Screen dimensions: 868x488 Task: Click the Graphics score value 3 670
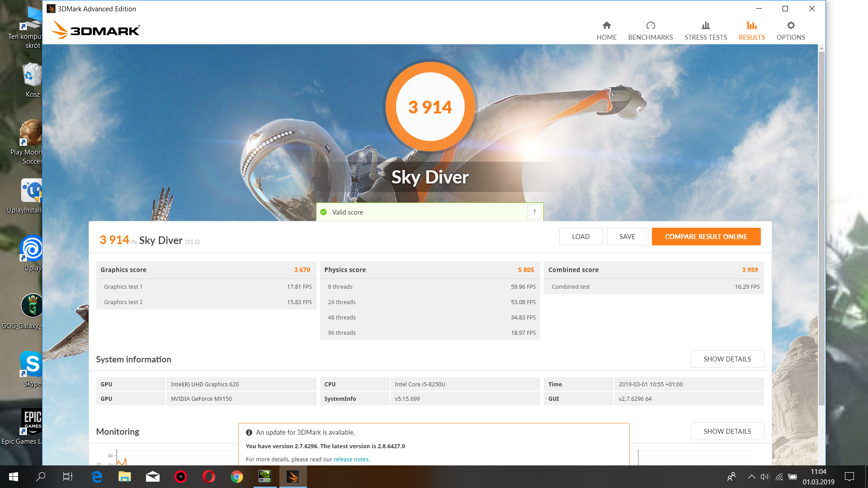pos(302,270)
